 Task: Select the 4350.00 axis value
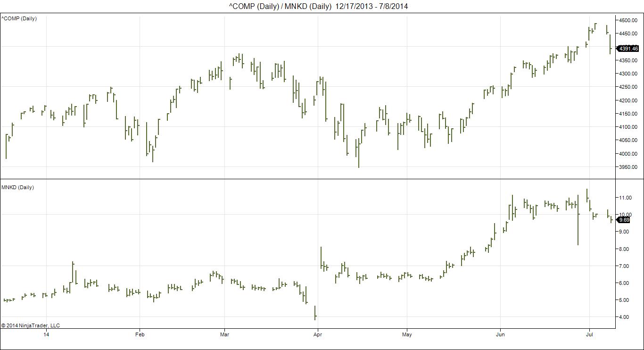[628, 60]
